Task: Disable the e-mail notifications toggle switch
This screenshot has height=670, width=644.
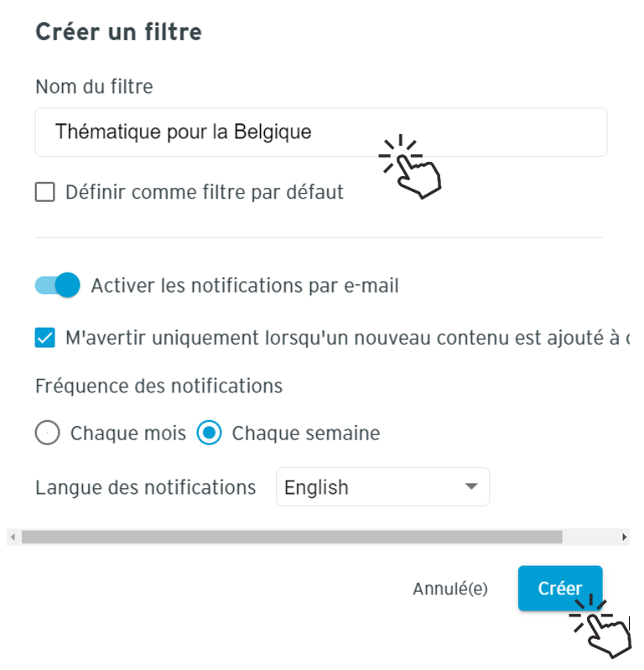Action: coord(57,285)
